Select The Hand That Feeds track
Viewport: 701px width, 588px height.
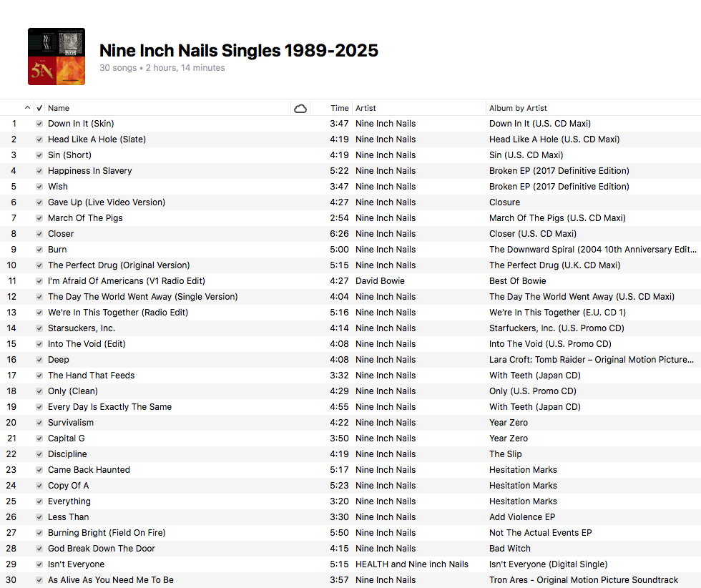point(91,376)
